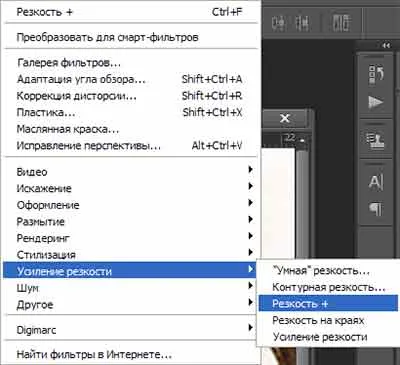
Task: Click highlighted Усиление резкости main menu entry
Action: 130,271
